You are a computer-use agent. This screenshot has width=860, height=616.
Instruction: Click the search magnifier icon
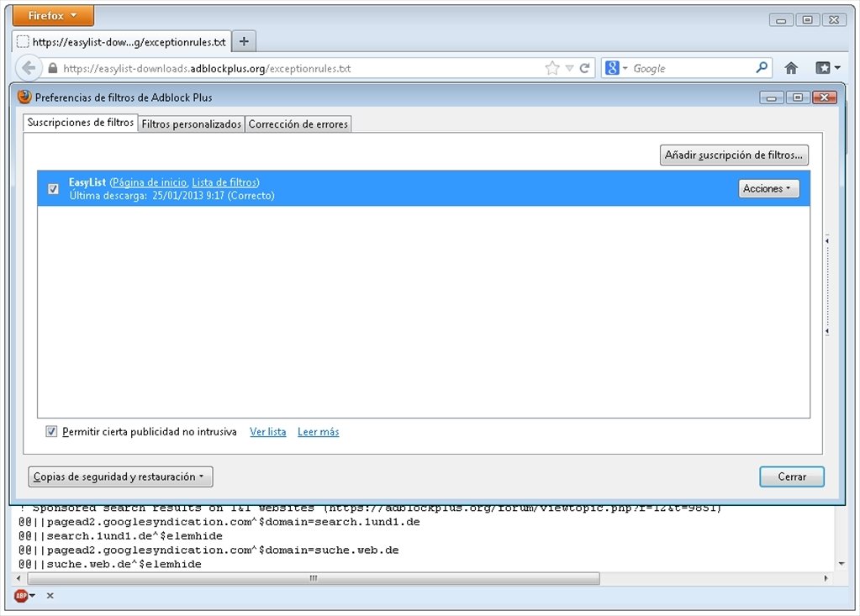(762, 68)
